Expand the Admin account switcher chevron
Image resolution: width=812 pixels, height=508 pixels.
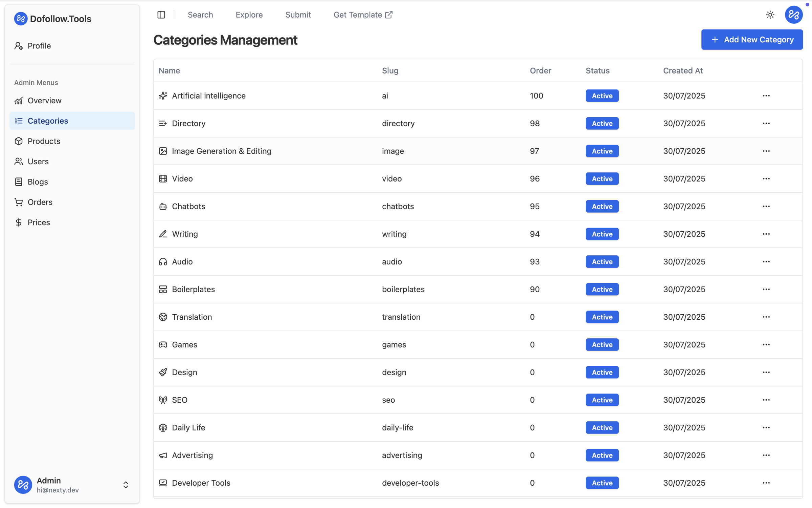[x=126, y=485]
